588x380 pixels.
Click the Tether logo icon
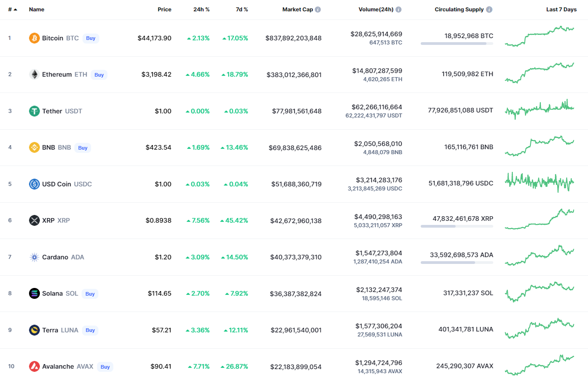34,111
